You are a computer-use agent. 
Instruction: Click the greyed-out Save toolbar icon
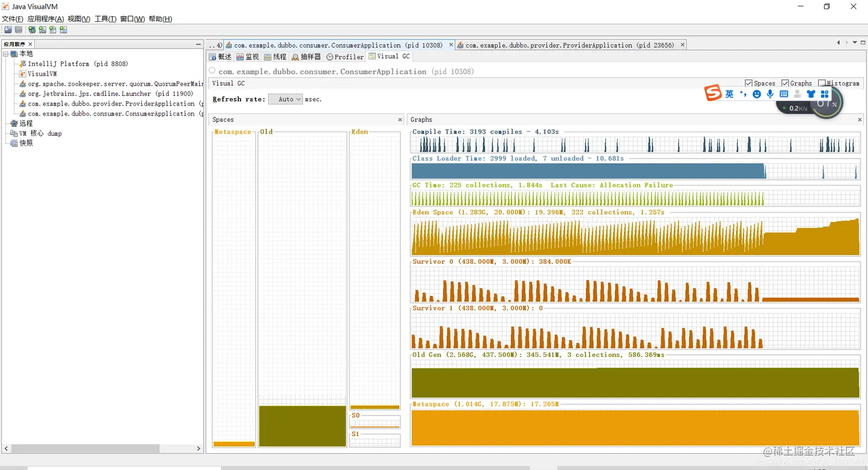click(18, 30)
